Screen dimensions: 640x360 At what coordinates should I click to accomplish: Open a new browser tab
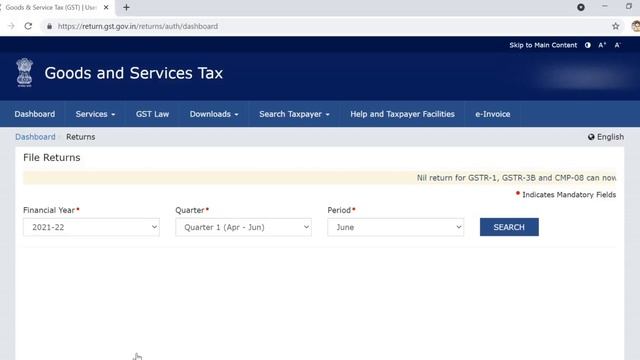click(126, 7)
